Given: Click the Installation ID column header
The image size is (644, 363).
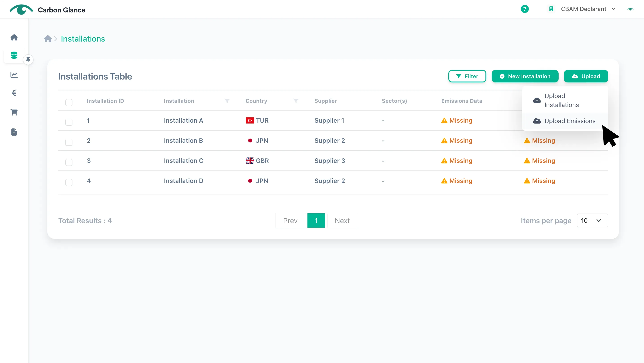Looking at the screenshot, I should click(105, 101).
